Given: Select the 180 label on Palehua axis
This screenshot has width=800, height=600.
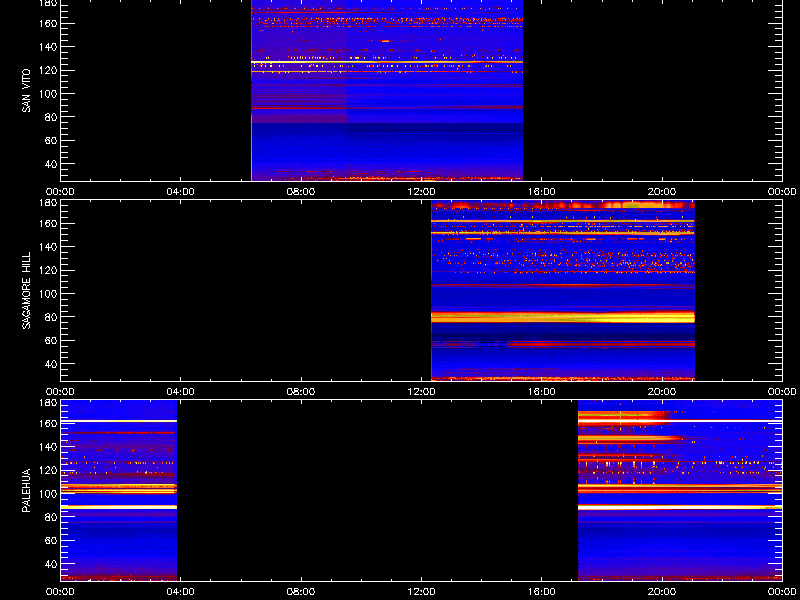Looking at the screenshot, I should coord(49,403).
